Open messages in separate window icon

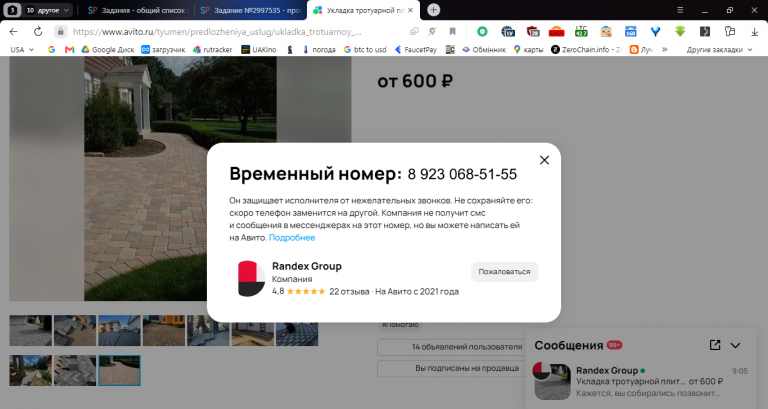point(715,345)
